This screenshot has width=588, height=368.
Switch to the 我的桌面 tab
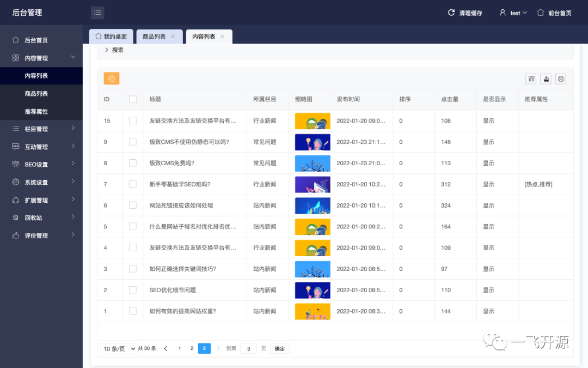(x=111, y=37)
